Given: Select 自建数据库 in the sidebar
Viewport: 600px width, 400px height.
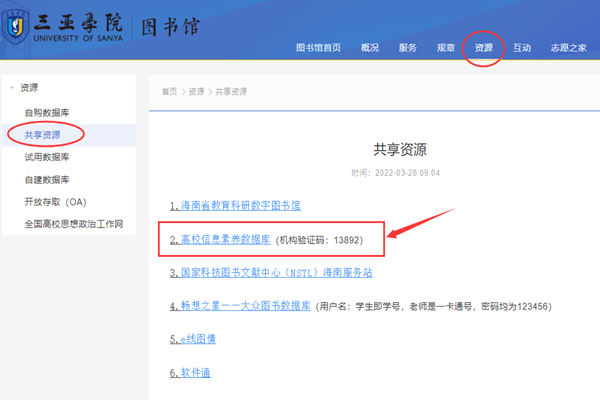Looking at the screenshot, I should point(47,180).
